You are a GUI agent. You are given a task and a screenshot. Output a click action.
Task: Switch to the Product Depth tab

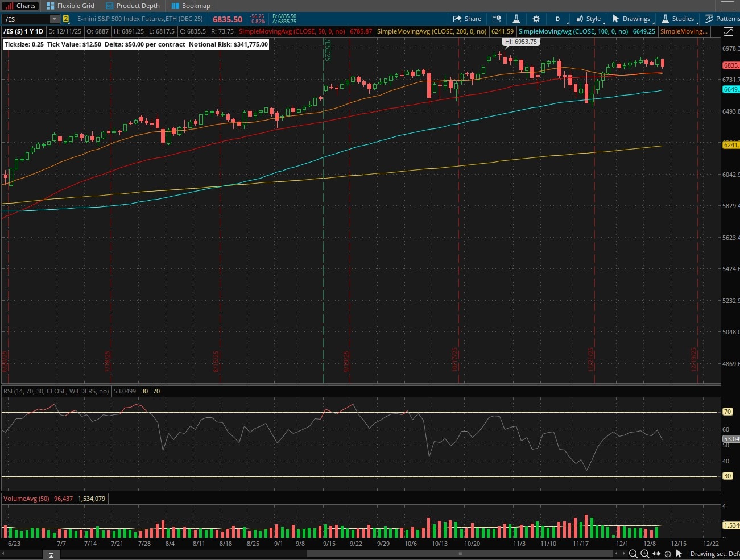(133, 6)
